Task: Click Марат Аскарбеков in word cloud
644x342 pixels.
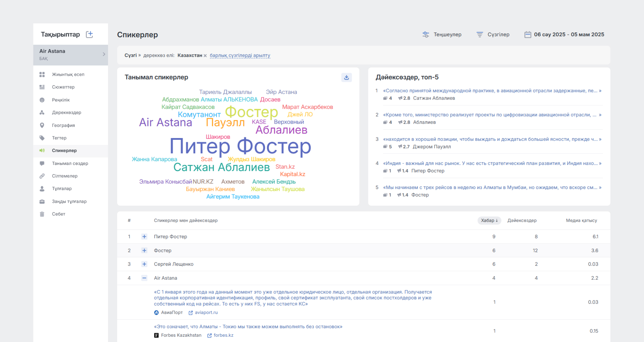Action: [307, 107]
